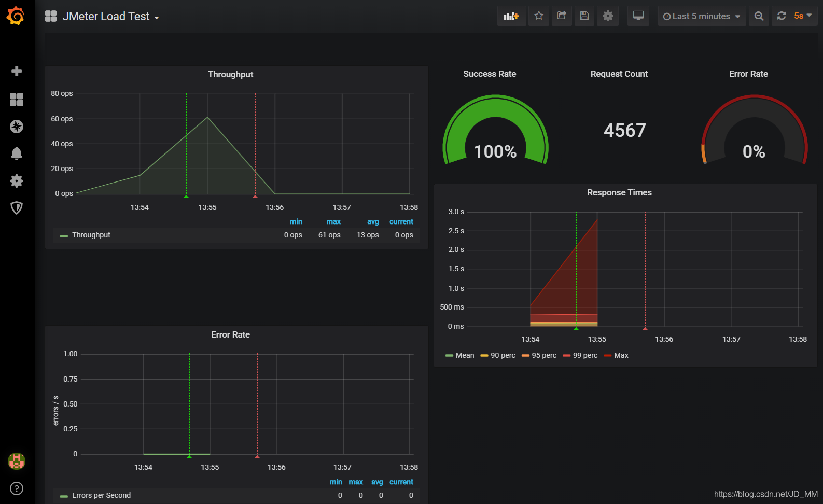Zoom out the time range
This screenshot has width=823, height=504.
click(x=759, y=16)
